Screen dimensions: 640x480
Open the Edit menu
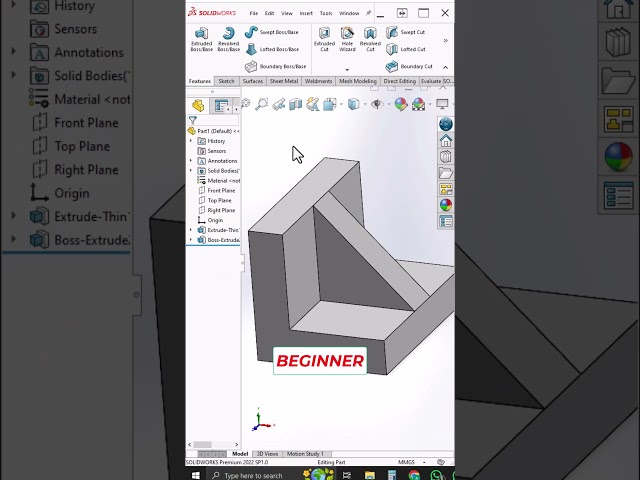coord(269,13)
